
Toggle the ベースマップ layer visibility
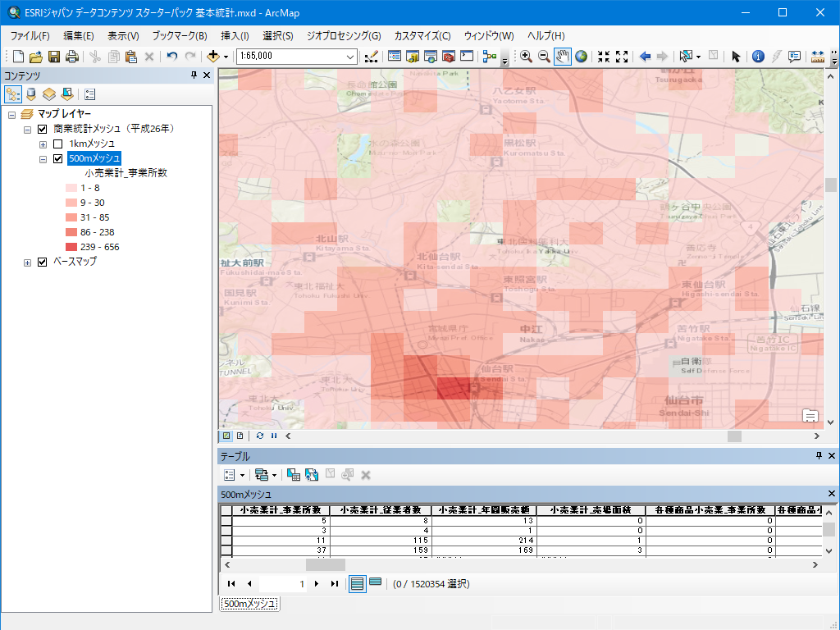pyautogui.click(x=43, y=262)
